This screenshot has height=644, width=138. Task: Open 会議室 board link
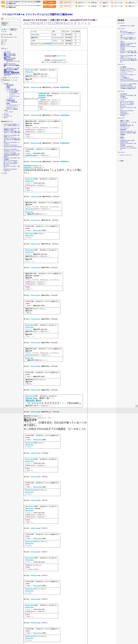click(x=8, y=88)
